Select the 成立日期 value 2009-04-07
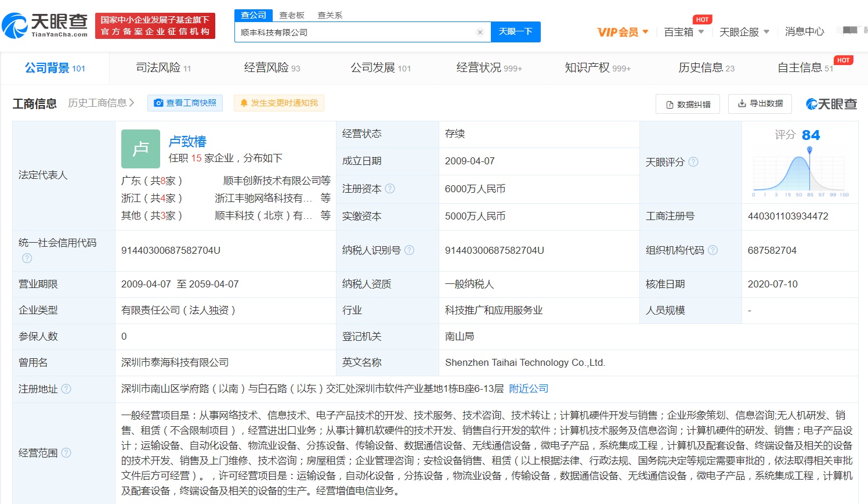The image size is (868, 504). (469, 161)
